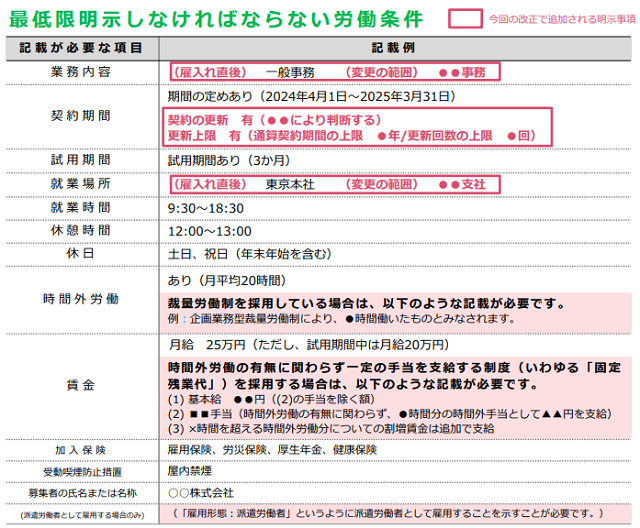The image size is (640, 528).
Task: Select the row label 時間外労働
Action: point(81,299)
